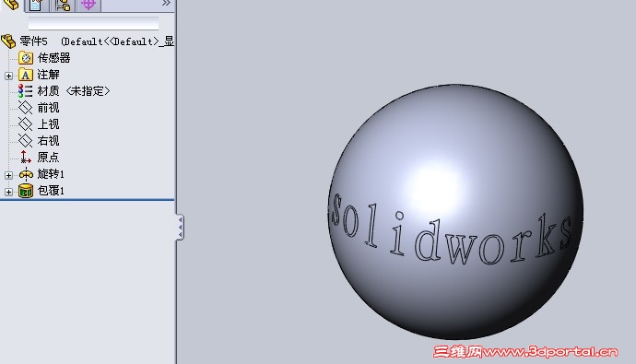The height and width of the screenshot is (364, 636).
Task: Click the 材质 material icon
Action: click(26, 91)
